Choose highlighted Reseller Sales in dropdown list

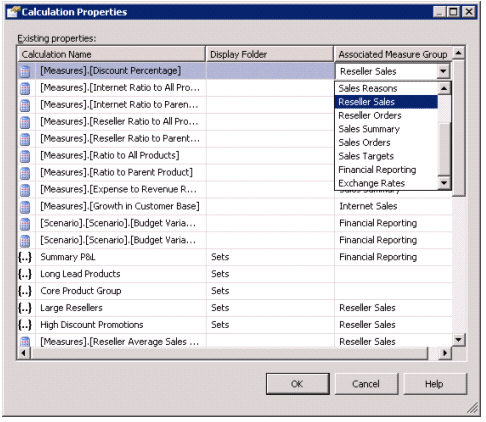pyautogui.click(x=386, y=102)
